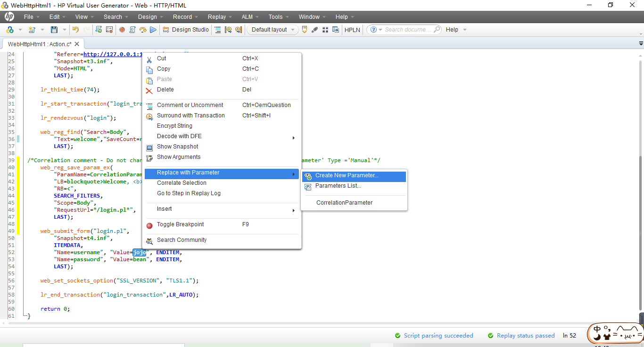
Task: Open the Default layout dropdown
Action: point(272,30)
